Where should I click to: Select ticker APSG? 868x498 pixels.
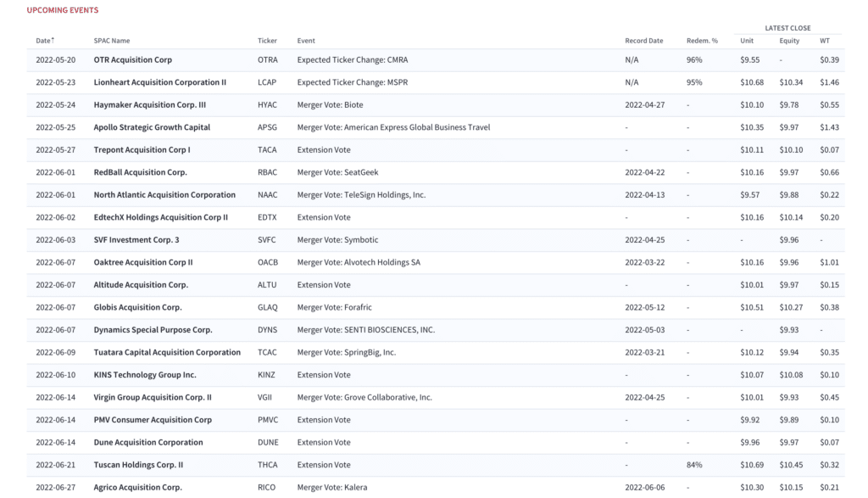[x=267, y=127]
